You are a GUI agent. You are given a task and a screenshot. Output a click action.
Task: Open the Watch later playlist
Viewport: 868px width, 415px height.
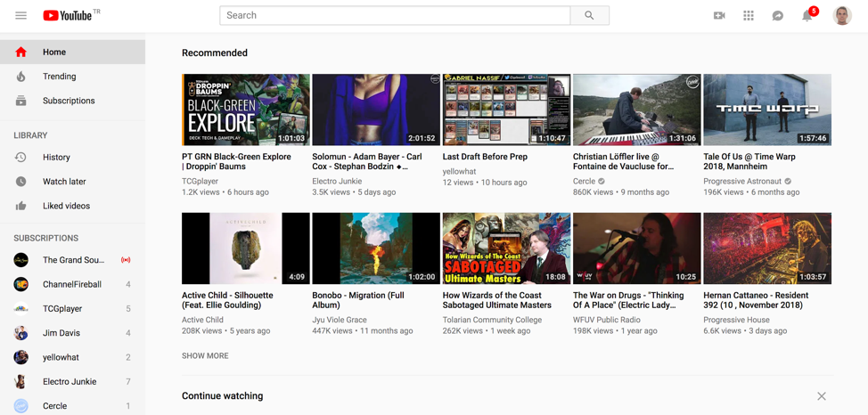(x=72, y=182)
